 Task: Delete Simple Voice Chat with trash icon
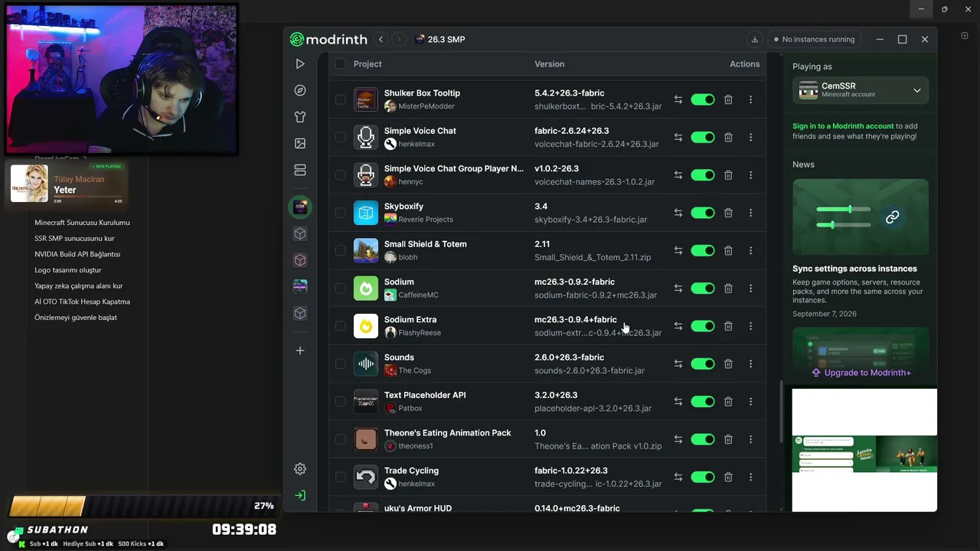[x=728, y=138]
